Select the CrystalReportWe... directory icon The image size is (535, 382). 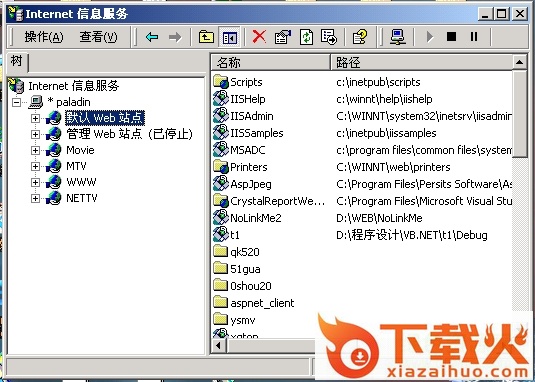click(x=221, y=201)
